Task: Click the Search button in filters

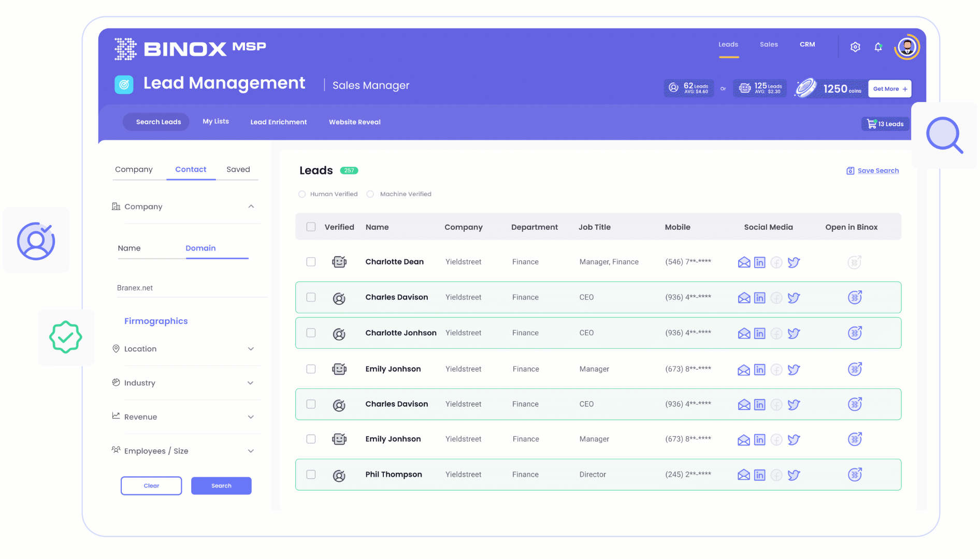Action: [x=221, y=486]
